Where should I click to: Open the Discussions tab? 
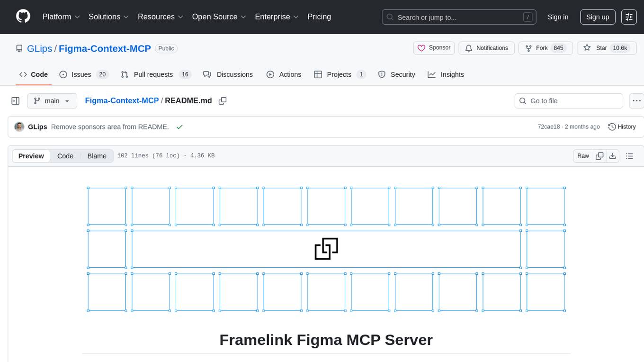pyautogui.click(x=228, y=74)
